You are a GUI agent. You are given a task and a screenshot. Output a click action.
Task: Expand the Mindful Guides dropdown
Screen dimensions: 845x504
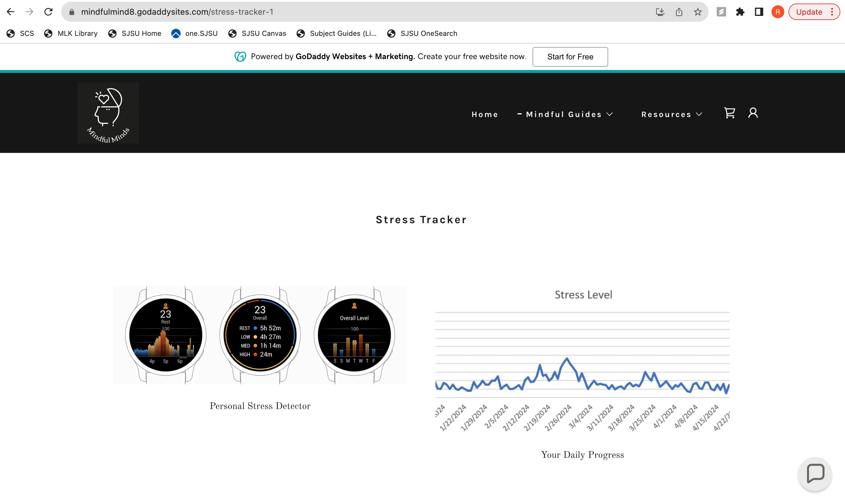tap(565, 114)
